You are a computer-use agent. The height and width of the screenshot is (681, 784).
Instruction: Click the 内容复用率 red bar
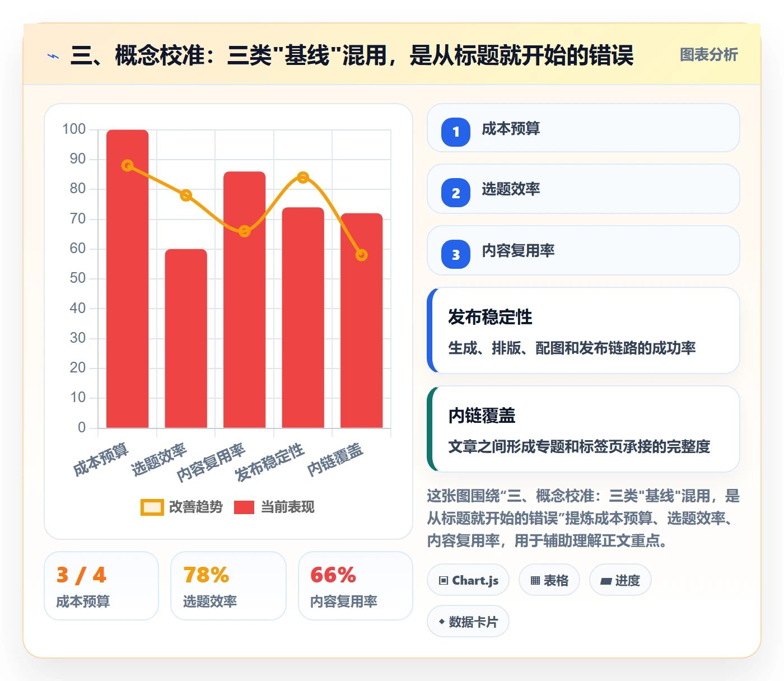pyautogui.click(x=245, y=300)
